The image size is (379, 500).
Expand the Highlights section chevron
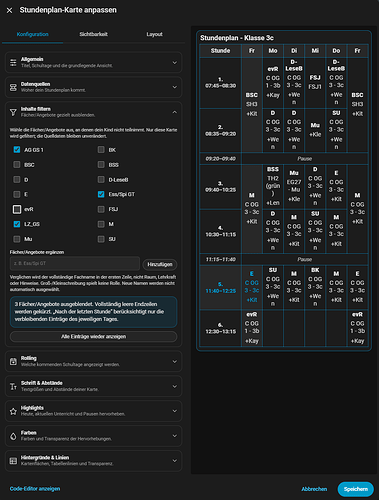point(174,411)
